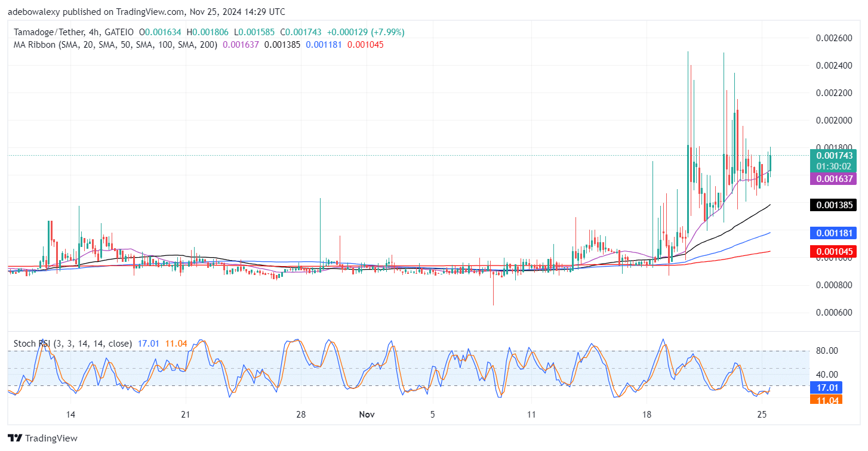Click the 0.000800 price axis label
Viewport: 868px width, 451px height.
click(835, 285)
